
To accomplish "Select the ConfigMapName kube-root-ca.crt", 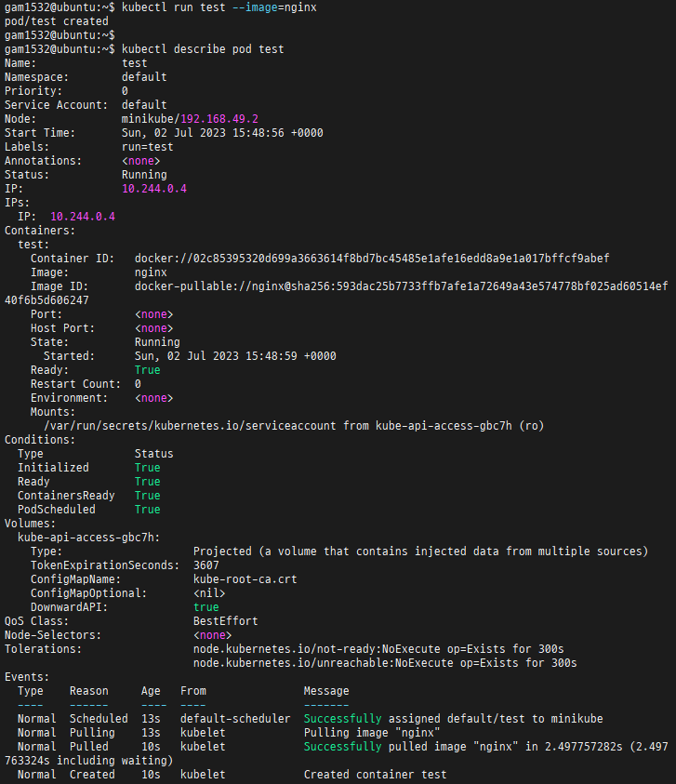I will 245,579.
